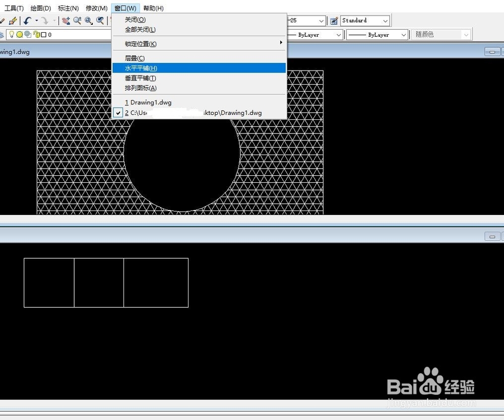Toggle the freeze in viewport icon
This screenshot has height=420, width=504.
(x=28, y=34)
